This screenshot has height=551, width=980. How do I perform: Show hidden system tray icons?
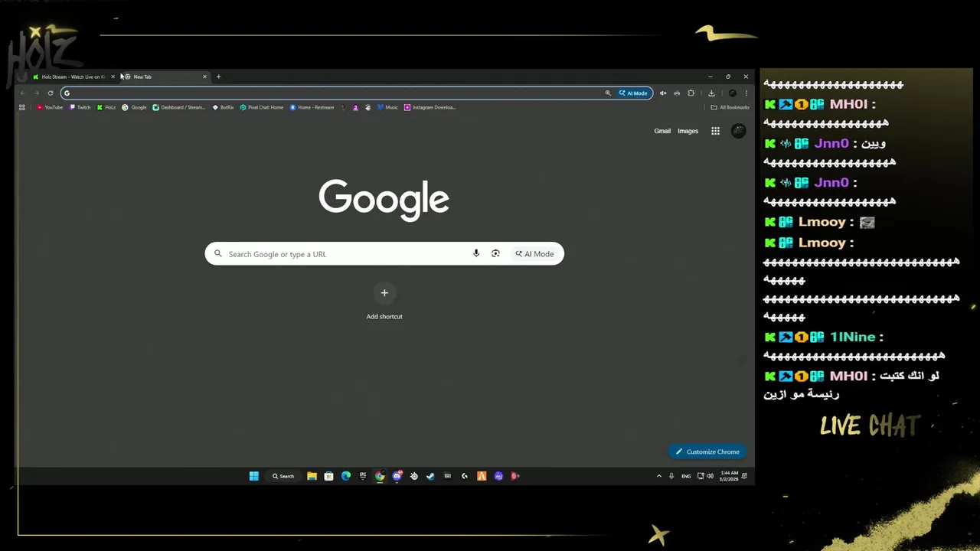[x=658, y=476]
